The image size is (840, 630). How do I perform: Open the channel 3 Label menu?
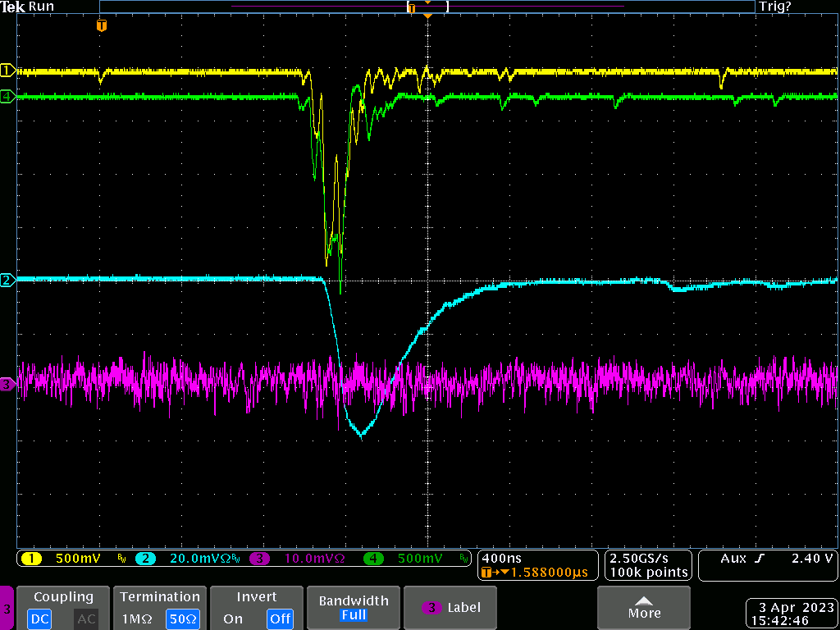tap(452, 608)
